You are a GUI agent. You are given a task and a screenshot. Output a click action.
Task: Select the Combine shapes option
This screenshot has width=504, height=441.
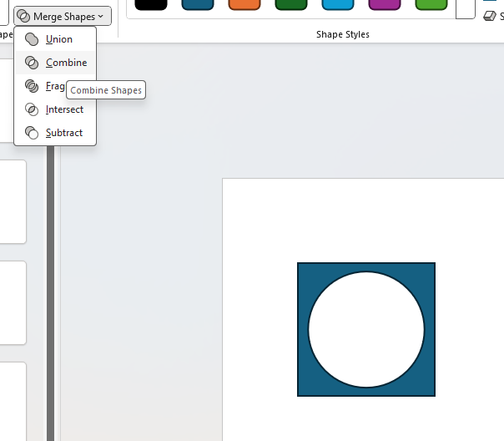click(x=65, y=63)
